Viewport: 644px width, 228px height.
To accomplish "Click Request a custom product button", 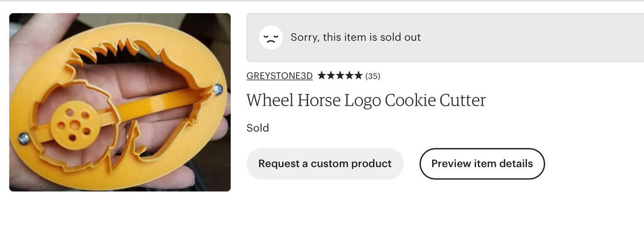I will [325, 163].
